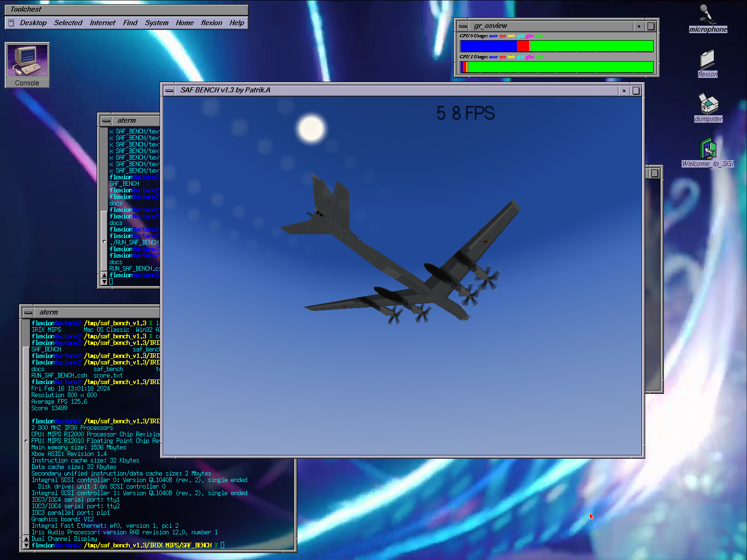747x560 pixels.
Task: Click the upper aterm scrollbar up arrow
Action: 105,275
